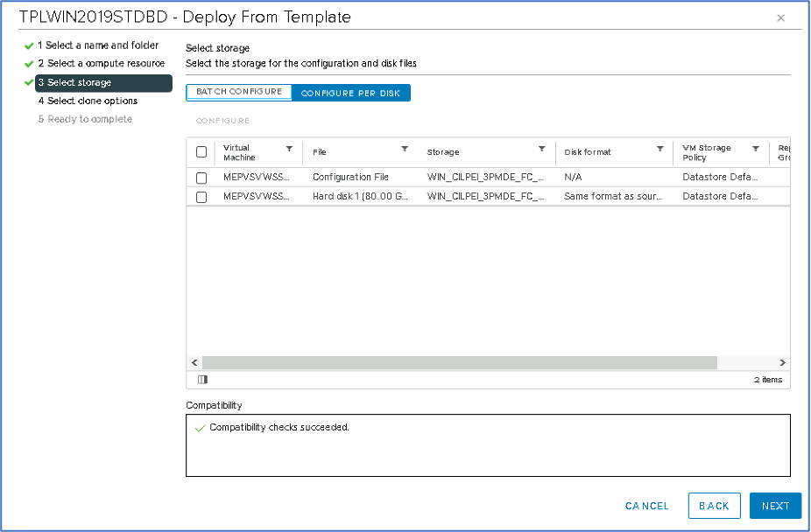Click the Back button
811x532 pixels.
[714, 506]
